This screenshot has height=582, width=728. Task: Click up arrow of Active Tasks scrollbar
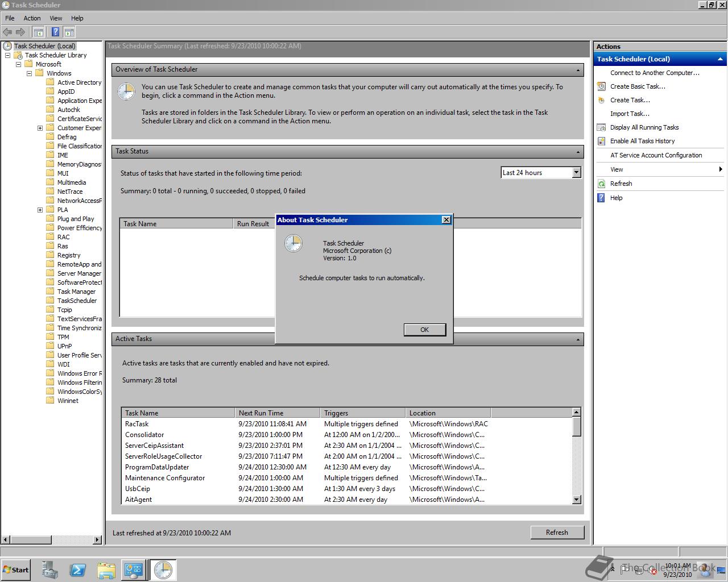click(576, 412)
